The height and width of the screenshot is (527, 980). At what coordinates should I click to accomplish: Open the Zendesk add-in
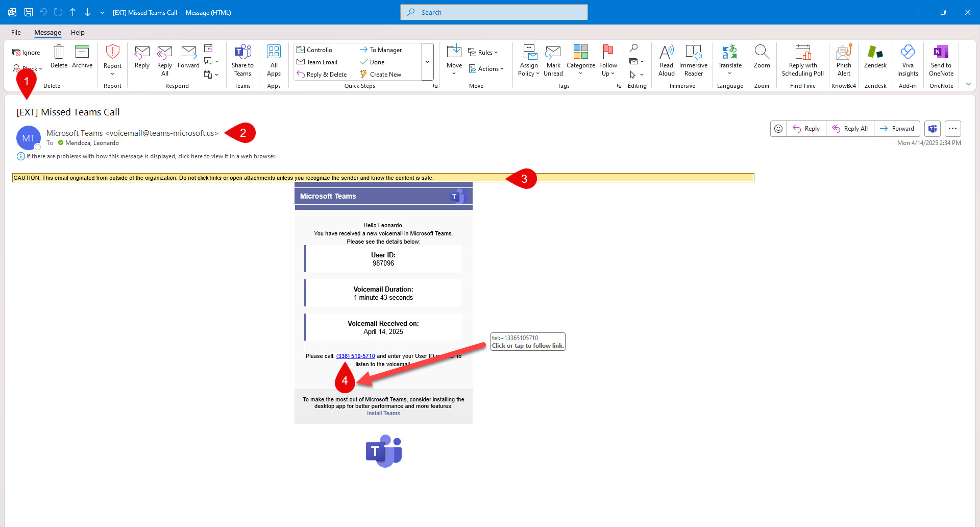click(875, 57)
